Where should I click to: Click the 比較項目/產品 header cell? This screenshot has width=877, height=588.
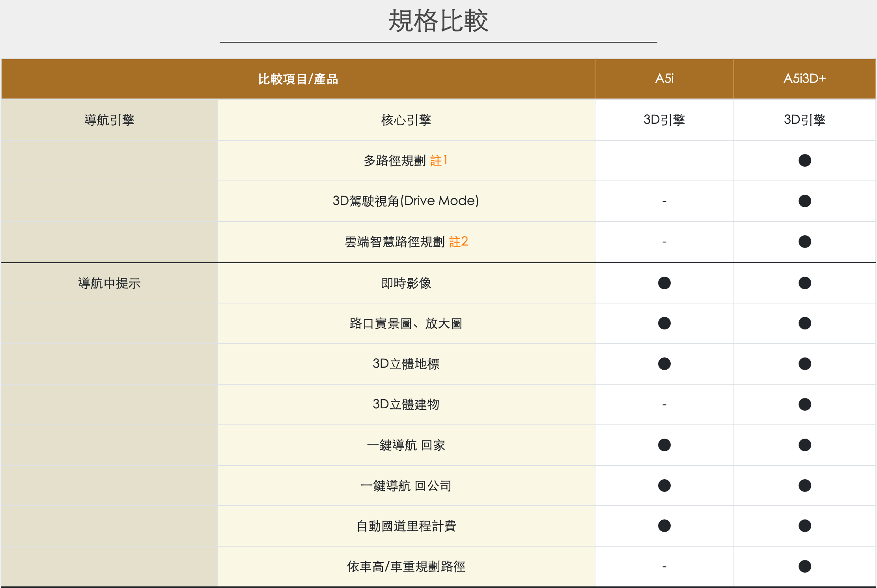(298, 79)
